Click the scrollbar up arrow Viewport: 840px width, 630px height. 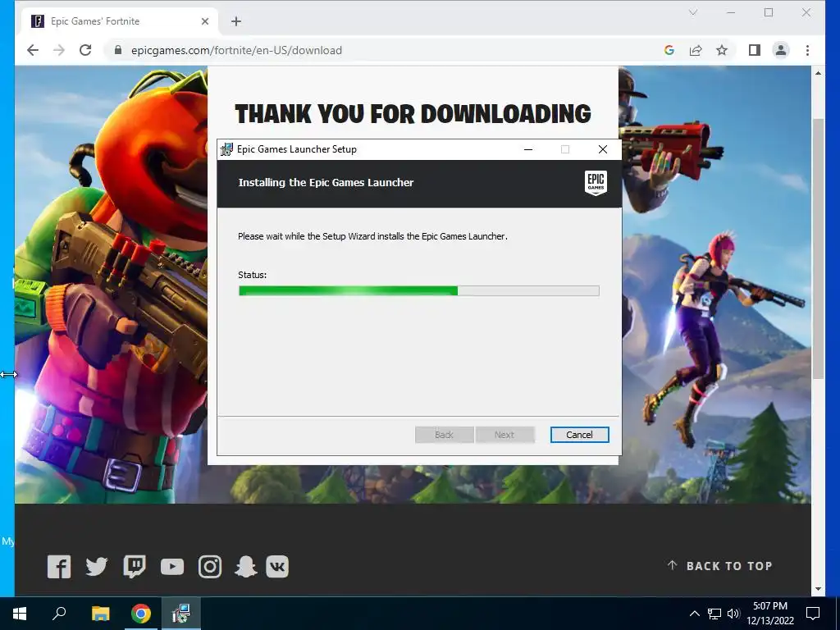(818, 73)
